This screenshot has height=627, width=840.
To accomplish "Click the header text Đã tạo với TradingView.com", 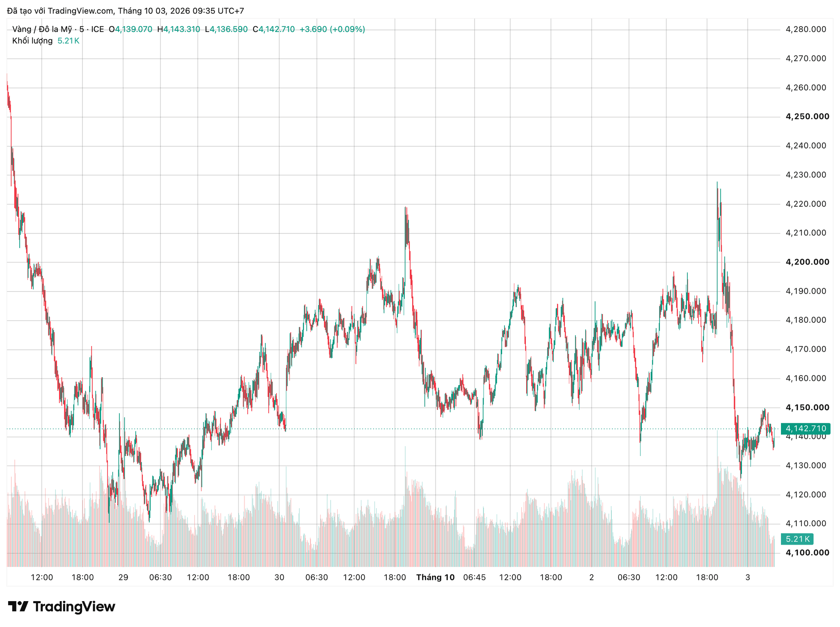I will (61, 11).
